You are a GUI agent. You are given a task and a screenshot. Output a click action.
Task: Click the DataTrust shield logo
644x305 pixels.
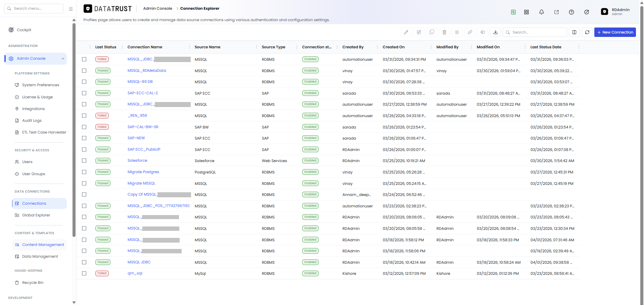click(88, 9)
